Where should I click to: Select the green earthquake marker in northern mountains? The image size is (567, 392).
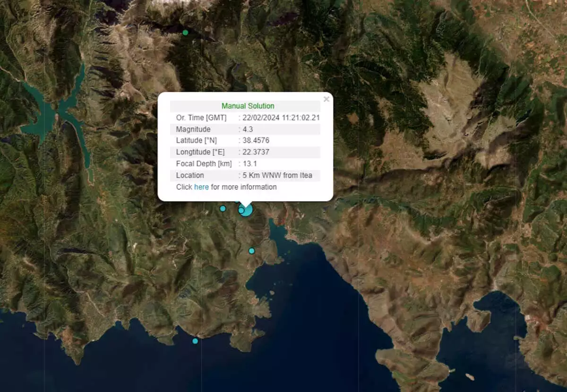[185, 33]
